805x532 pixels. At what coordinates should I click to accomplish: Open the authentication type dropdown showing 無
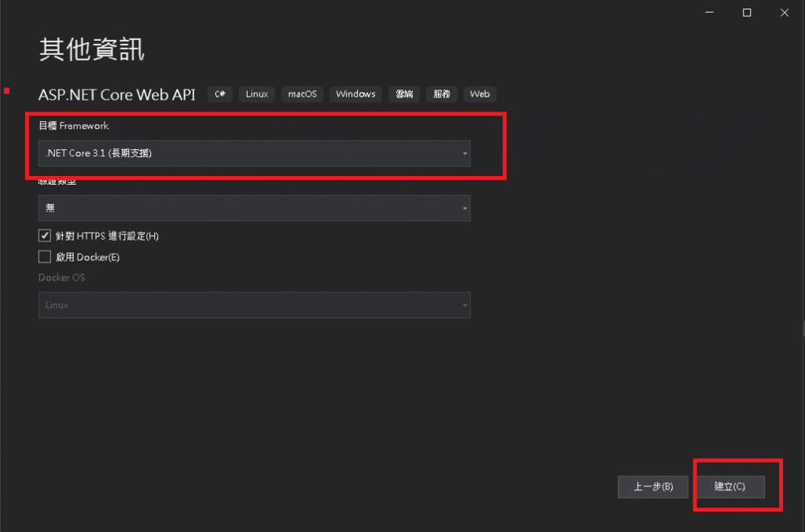click(254, 207)
